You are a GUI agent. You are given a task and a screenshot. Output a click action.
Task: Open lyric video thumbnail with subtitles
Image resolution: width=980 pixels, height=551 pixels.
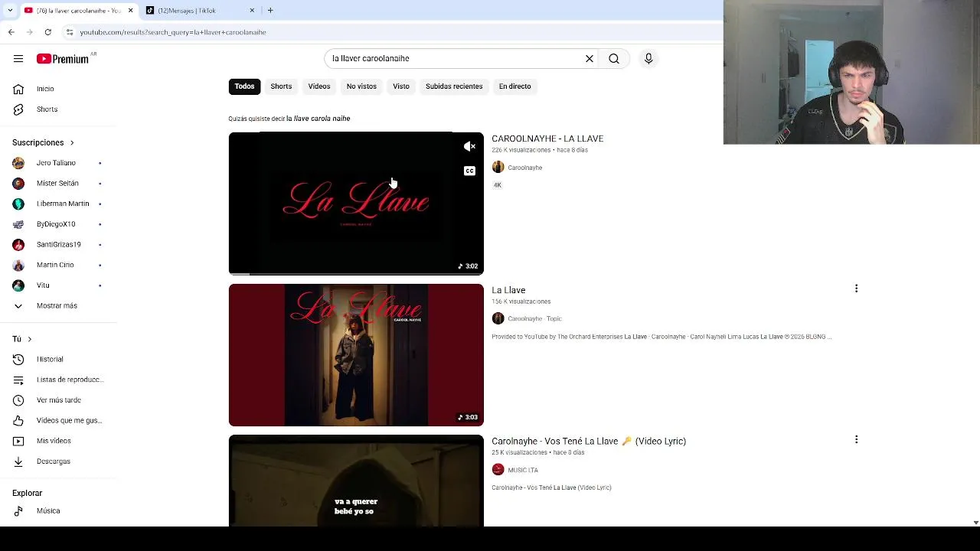pos(356,481)
